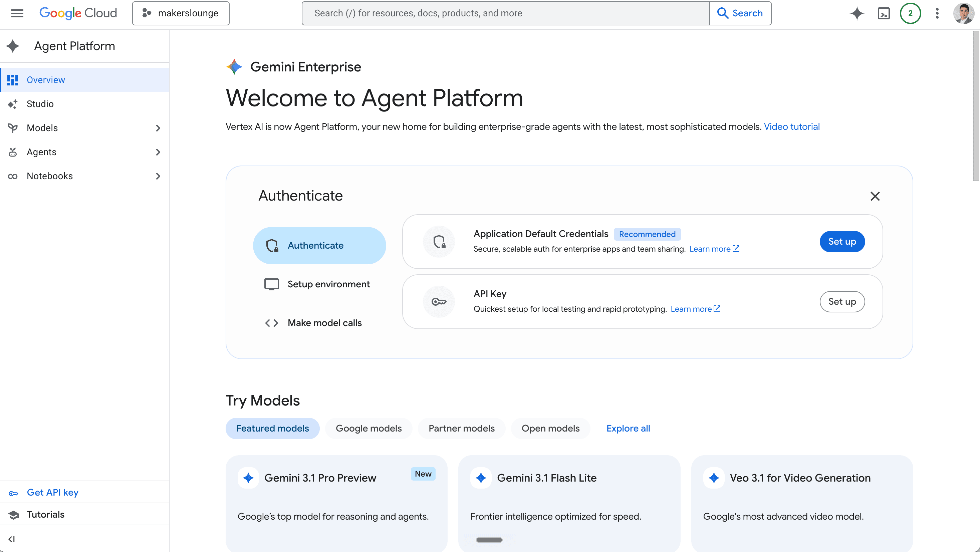
Task: Open the Video tutorial link
Action: 792,127
